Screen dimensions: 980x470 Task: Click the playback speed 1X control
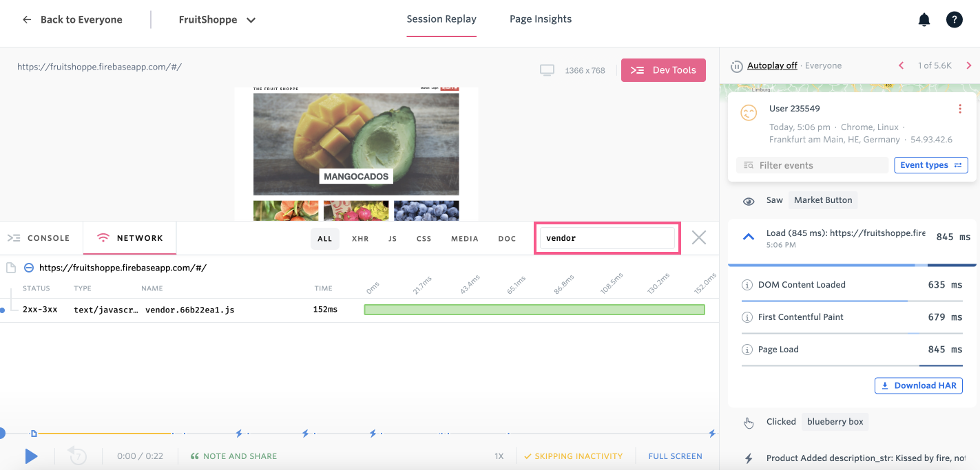(x=499, y=456)
